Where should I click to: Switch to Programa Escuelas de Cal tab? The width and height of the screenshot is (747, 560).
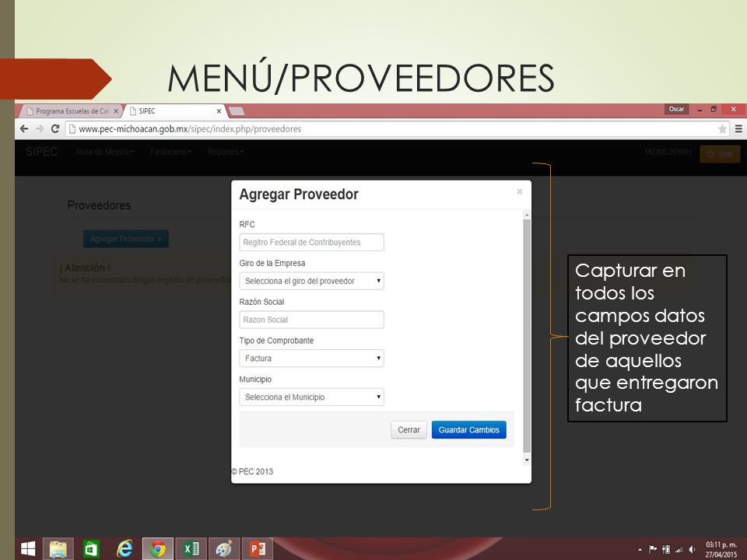click(71, 111)
